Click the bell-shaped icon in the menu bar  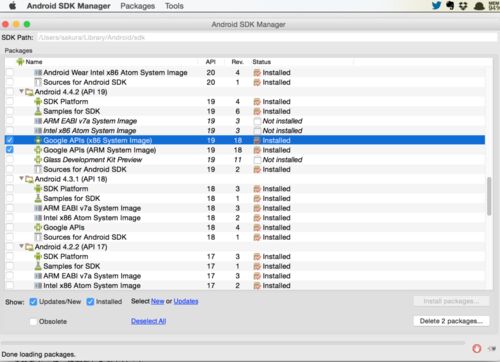click(x=479, y=6)
